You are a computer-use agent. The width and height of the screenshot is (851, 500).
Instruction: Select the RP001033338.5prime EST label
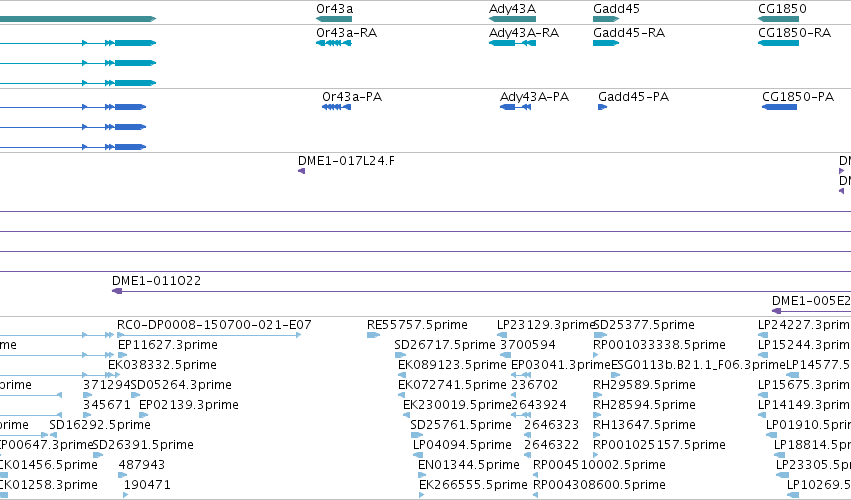tap(659, 345)
